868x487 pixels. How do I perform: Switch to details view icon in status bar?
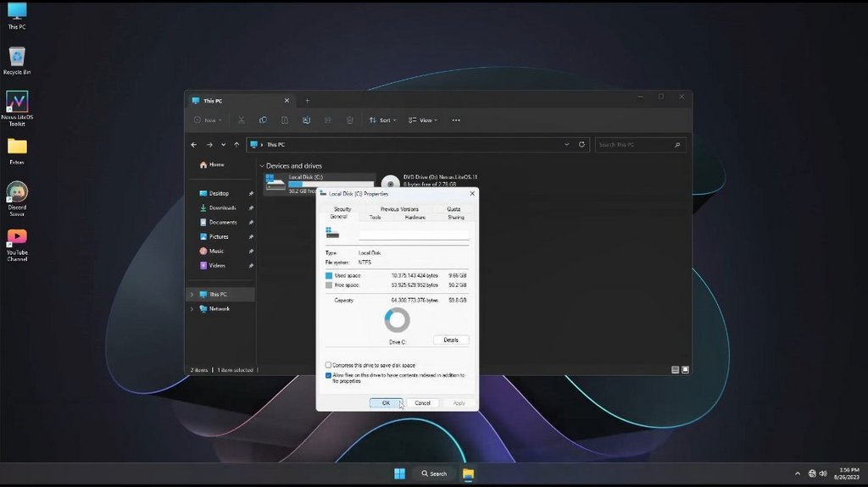[676, 369]
